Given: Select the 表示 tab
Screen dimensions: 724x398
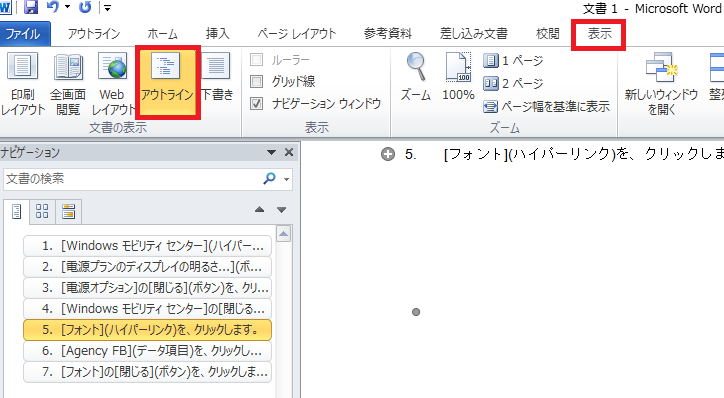Looking at the screenshot, I should click(x=599, y=34).
